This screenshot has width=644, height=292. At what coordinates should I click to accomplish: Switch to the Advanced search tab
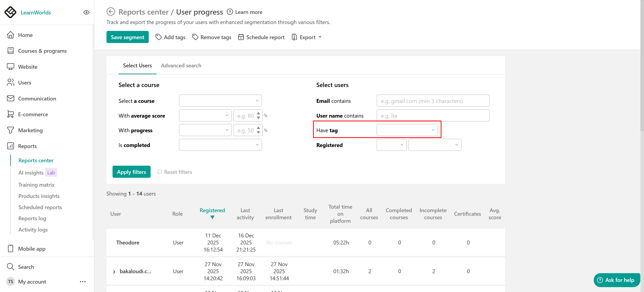point(181,65)
